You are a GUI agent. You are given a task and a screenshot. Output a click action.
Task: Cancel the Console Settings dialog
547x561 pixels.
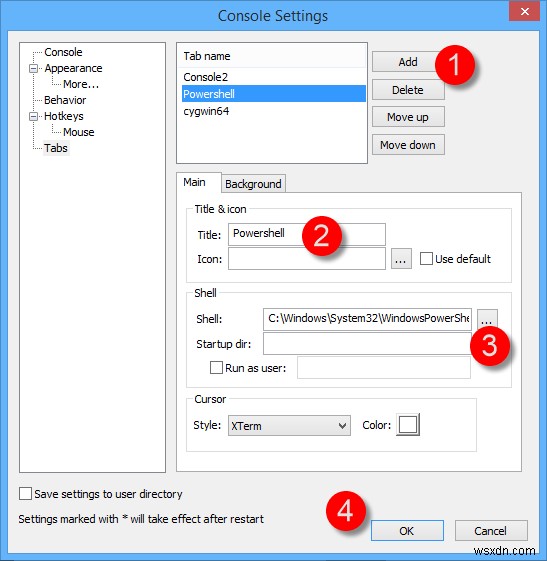(491, 531)
